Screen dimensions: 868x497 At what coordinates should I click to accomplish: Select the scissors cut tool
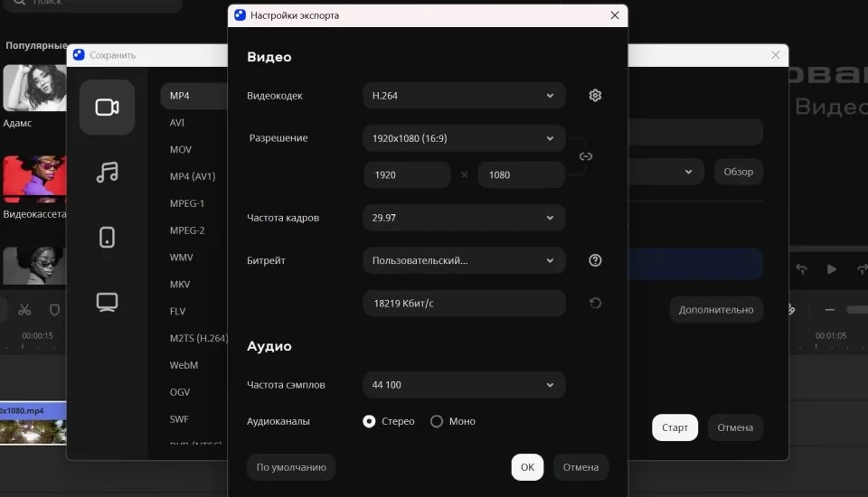(24, 310)
